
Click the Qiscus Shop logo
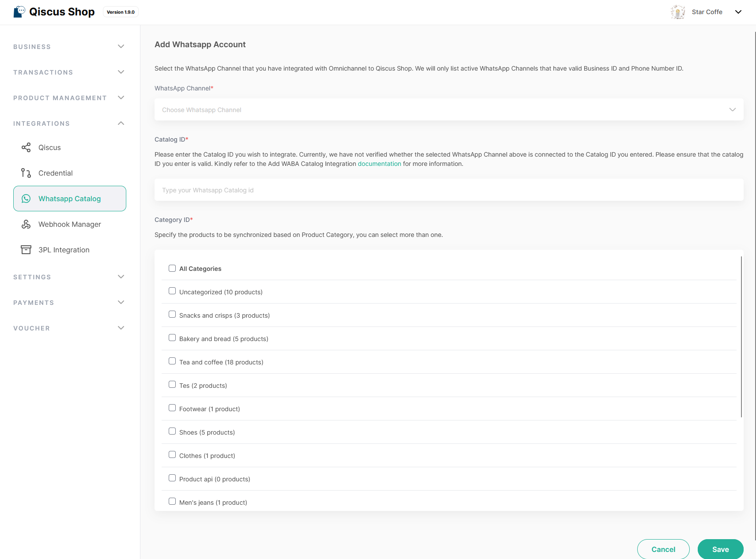pyautogui.click(x=19, y=12)
